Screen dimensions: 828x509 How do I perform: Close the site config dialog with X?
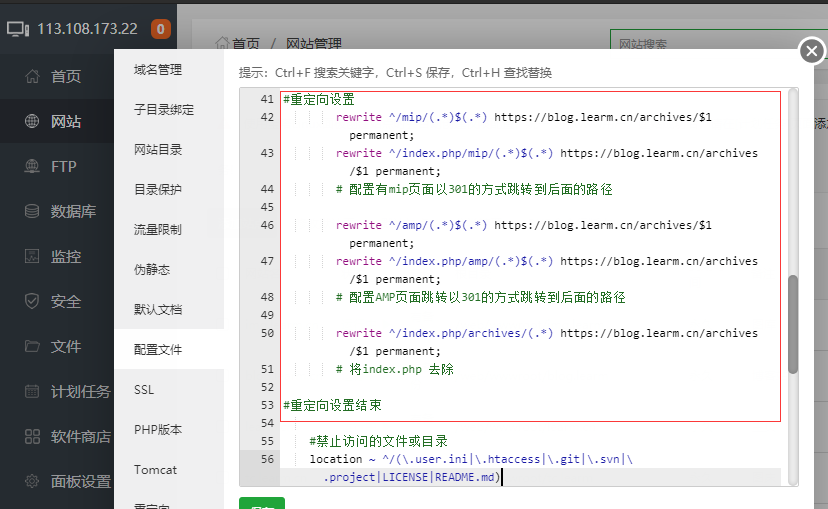[812, 51]
